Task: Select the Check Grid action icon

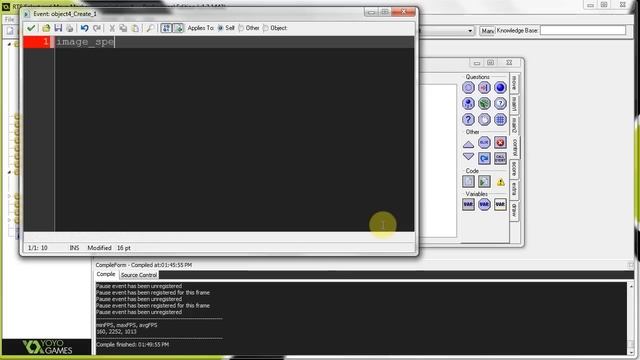Action: 500,119
